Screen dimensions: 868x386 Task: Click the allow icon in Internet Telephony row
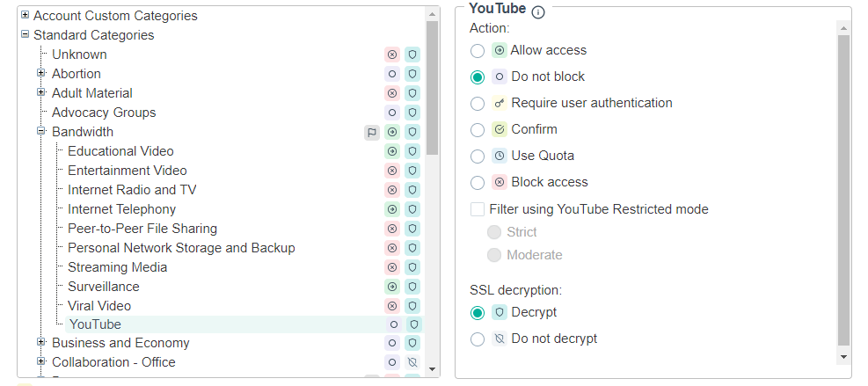(x=392, y=210)
